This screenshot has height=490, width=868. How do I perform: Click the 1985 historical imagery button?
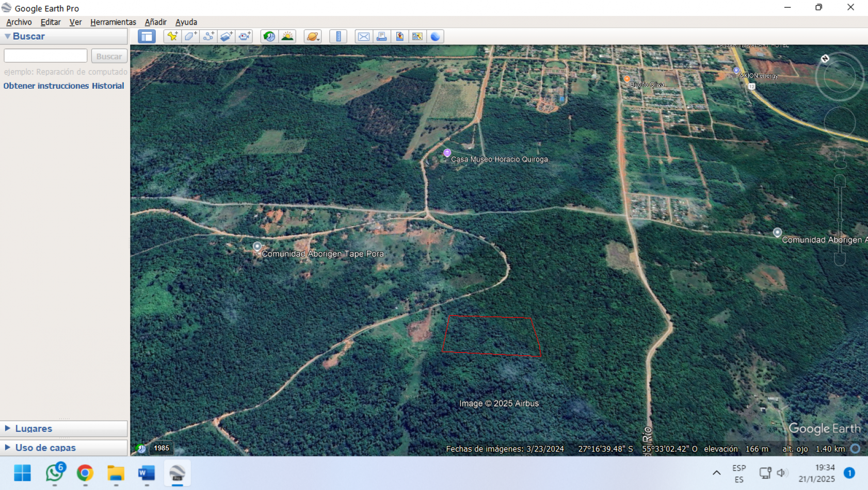pyautogui.click(x=162, y=448)
